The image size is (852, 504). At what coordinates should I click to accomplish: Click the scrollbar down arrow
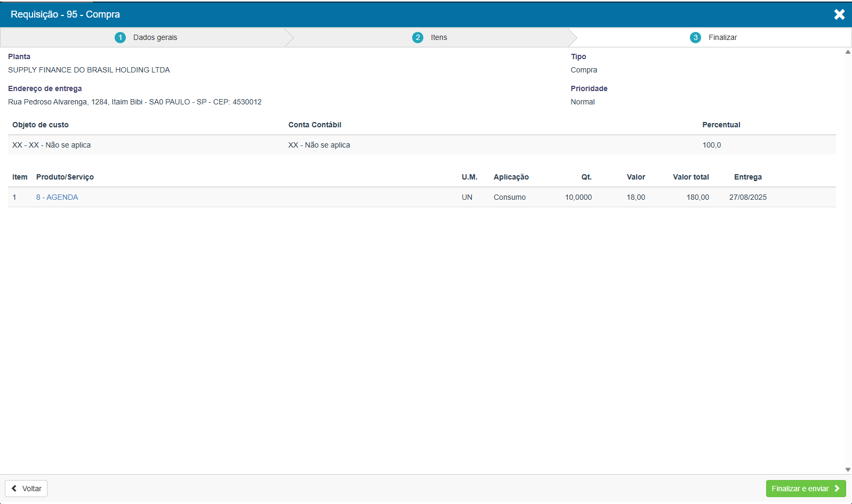(848, 470)
